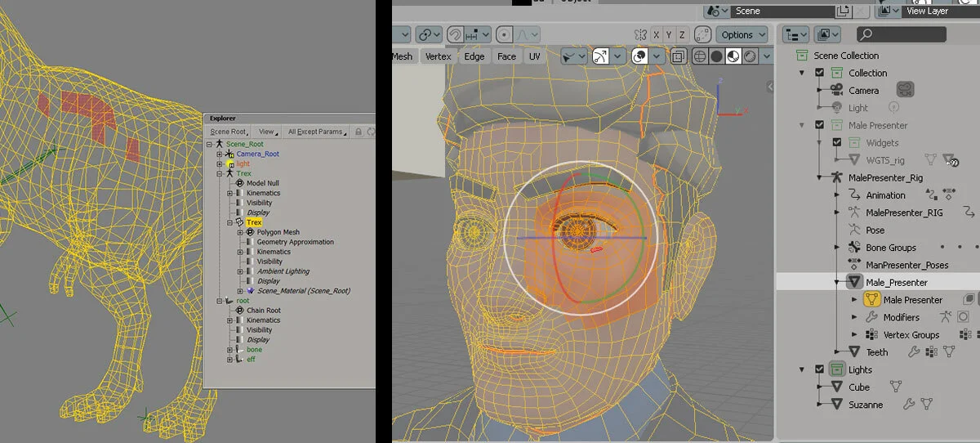Open the Options dropdown in viewport header
Image resolution: width=980 pixels, height=443 pixels.
coord(742,35)
